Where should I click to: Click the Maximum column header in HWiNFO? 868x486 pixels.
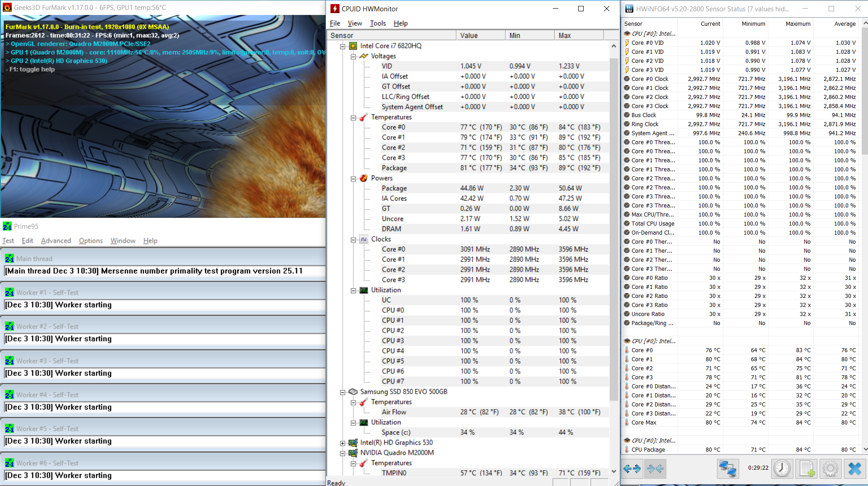pos(790,24)
